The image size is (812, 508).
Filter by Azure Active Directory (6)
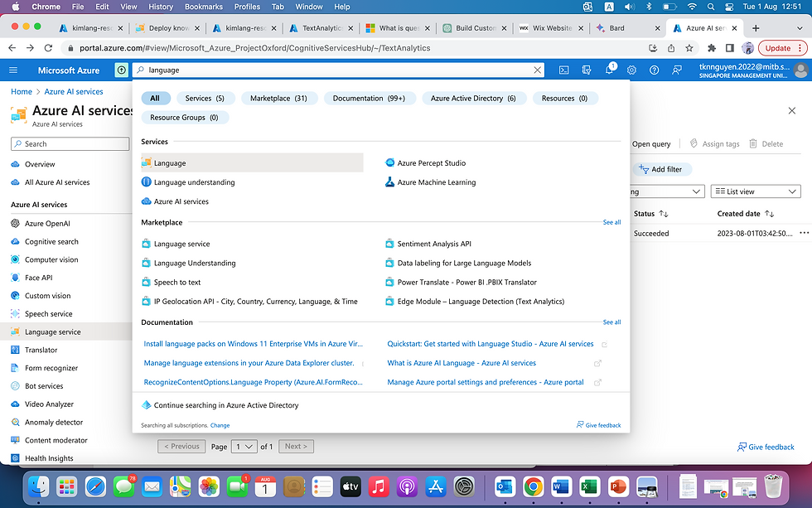click(x=473, y=99)
